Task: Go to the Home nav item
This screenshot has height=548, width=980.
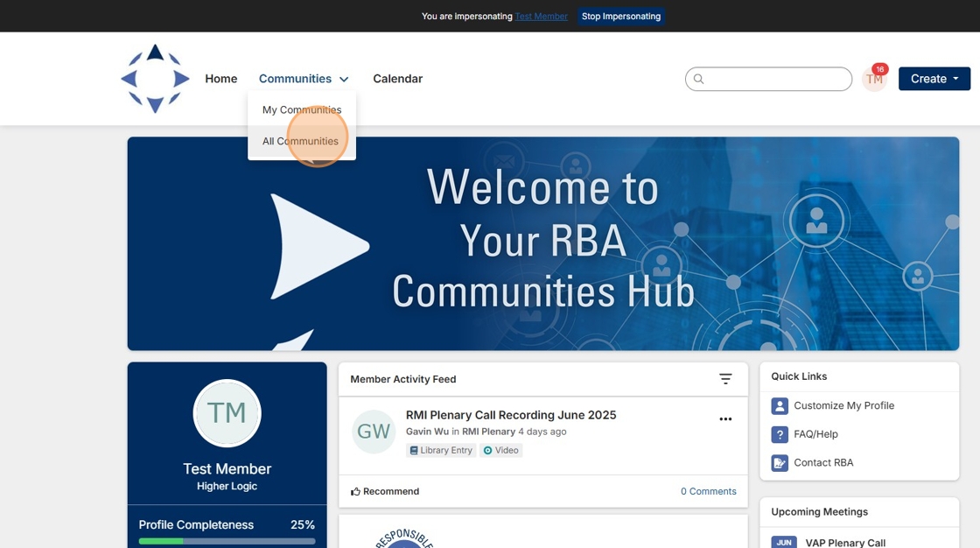Action: point(221,79)
